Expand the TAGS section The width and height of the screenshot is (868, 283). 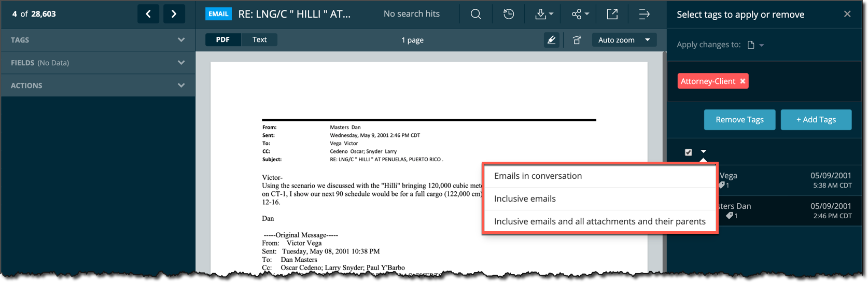point(98,40)
